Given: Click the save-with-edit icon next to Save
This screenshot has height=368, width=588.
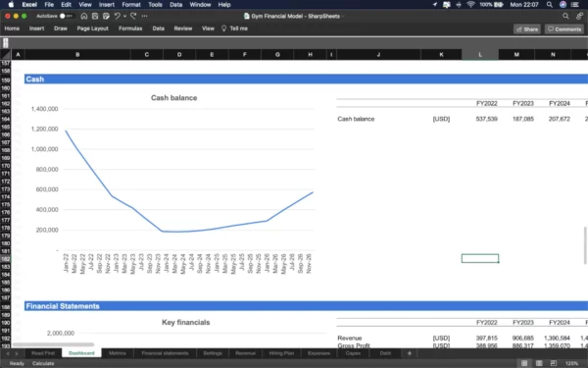Looking at the screenshot, I should click(x=106, y=16).
